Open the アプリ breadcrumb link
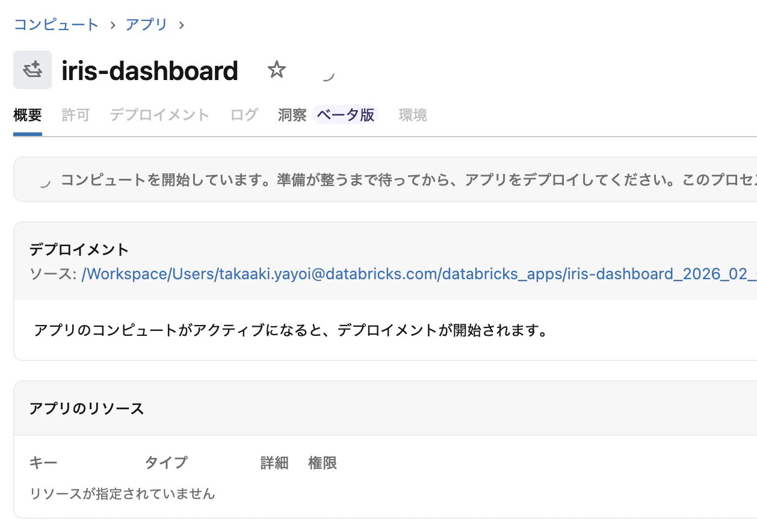 [x=146, y=25]
